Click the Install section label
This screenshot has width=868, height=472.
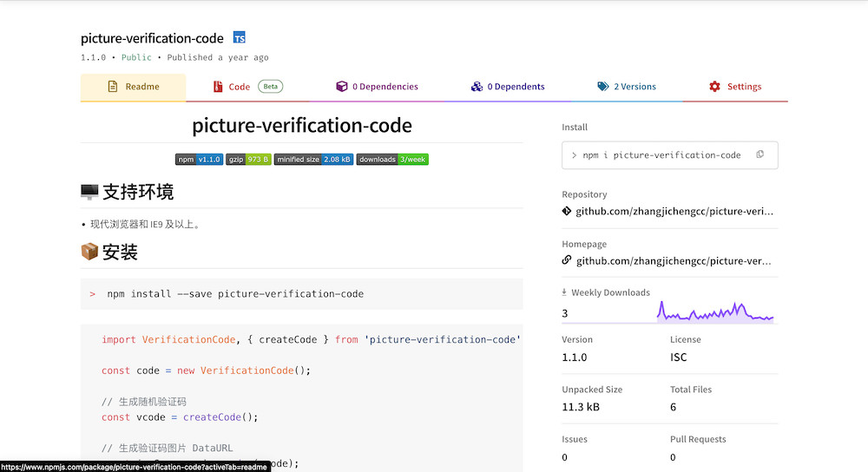point(575,128)
